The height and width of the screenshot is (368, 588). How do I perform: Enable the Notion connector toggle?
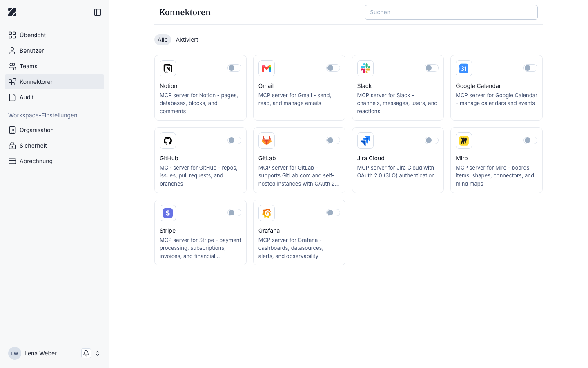(234, 68)
